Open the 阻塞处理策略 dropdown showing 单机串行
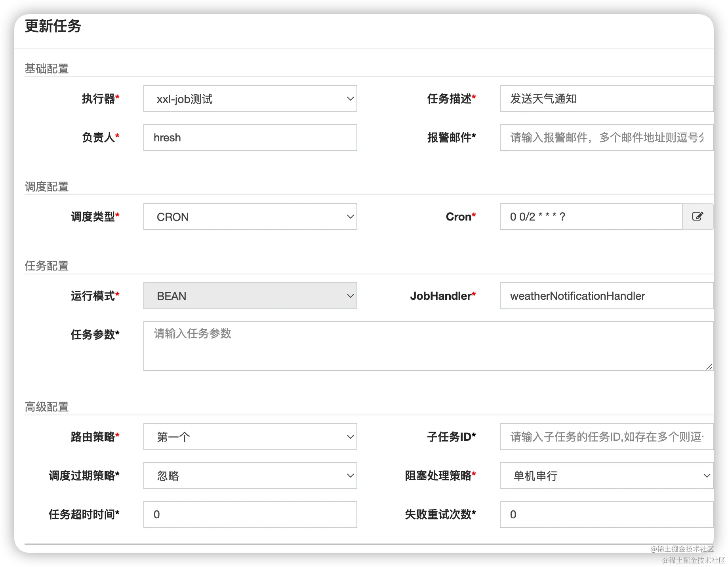 click(x=606, y=476)
